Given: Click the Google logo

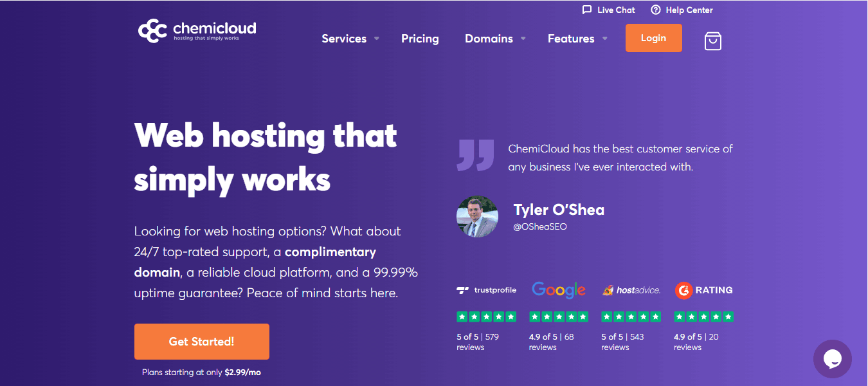Looking at the screenshot, I should click(x=559, y=290).
